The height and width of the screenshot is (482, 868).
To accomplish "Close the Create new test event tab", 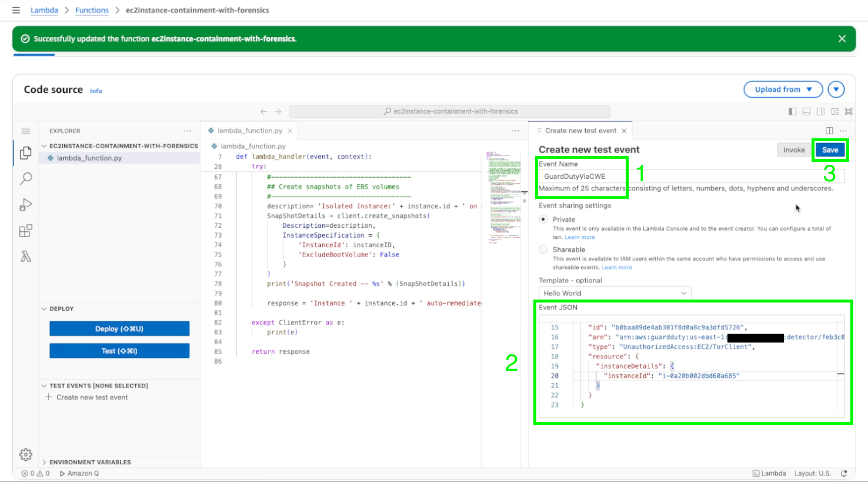I will (x=624, y=131).
